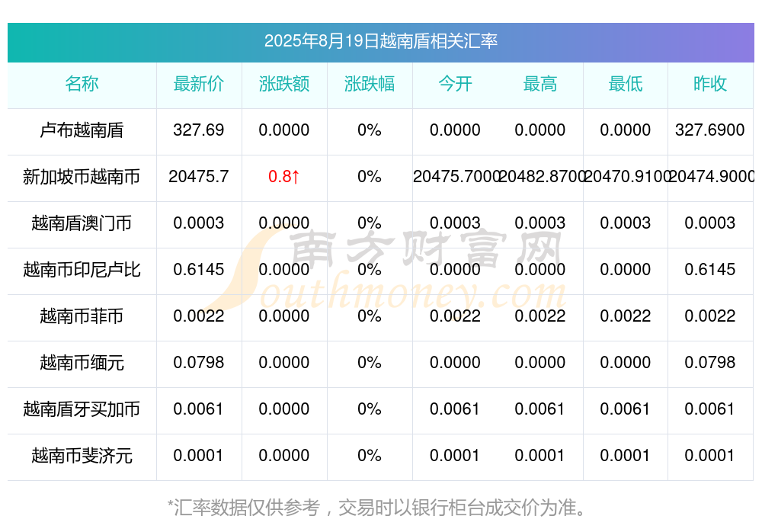Click the 卢布越南盾 row name
Image resolution: width=762 pixels, height=532 pixels.
pyautogui.click(x=82, y=130)
